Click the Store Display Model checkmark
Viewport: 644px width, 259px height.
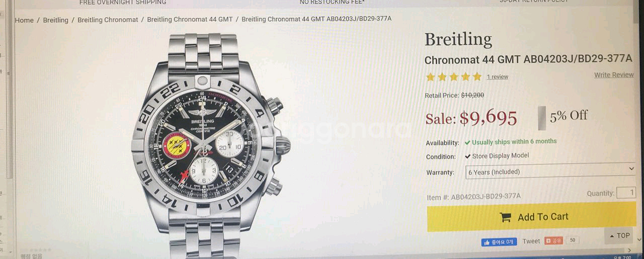(468, 156)
